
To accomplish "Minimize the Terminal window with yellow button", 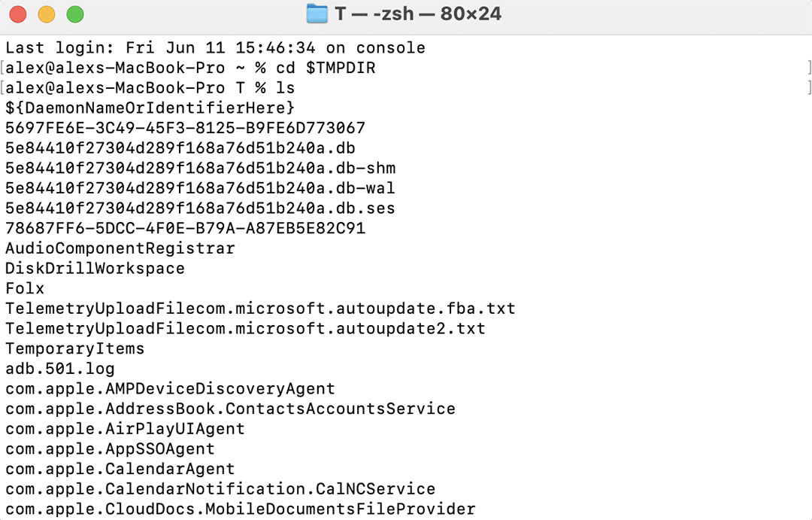I will tap(47, 14).
